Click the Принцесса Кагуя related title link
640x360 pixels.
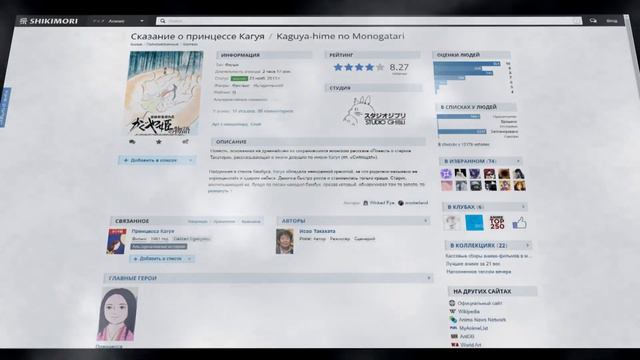point(153,231)
